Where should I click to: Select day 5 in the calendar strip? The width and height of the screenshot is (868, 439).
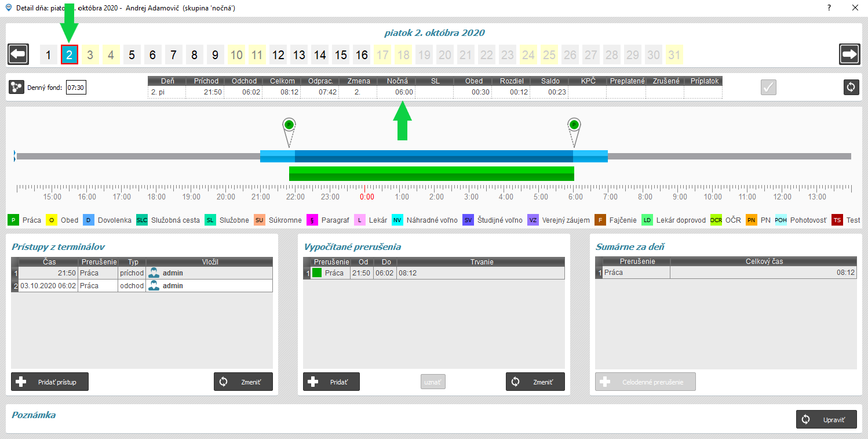click(132, 55)
